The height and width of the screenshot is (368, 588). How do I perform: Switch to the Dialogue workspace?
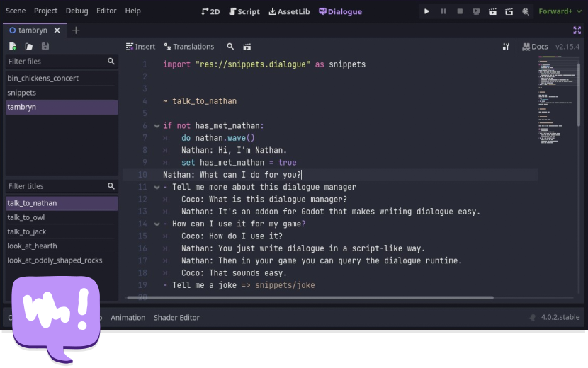pos(341,11)
